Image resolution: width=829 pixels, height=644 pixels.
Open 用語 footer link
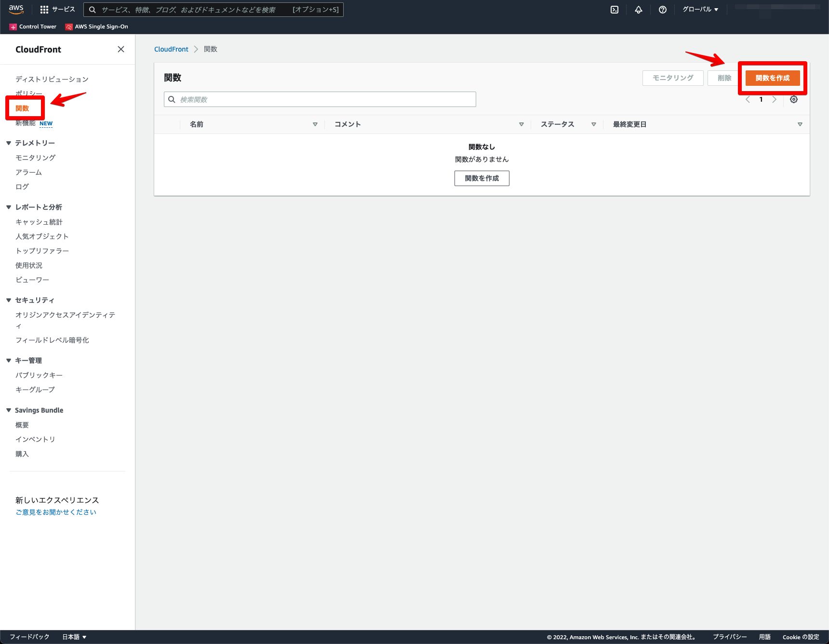click(x=765, y=637)
